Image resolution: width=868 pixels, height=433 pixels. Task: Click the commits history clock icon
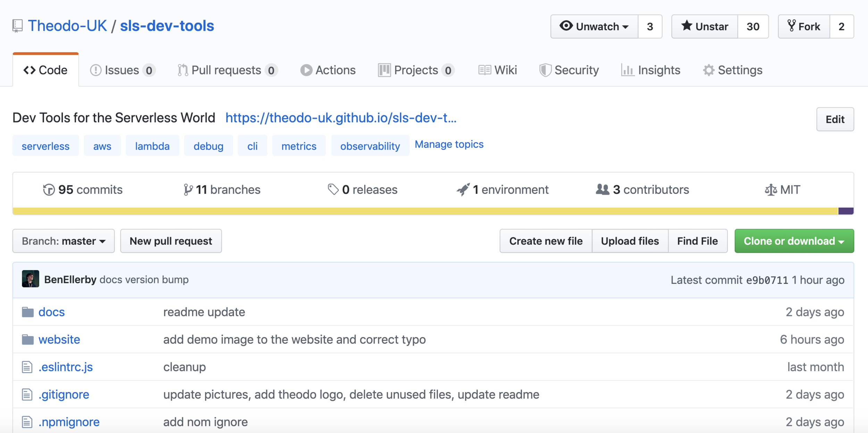(x=49, y=190)
